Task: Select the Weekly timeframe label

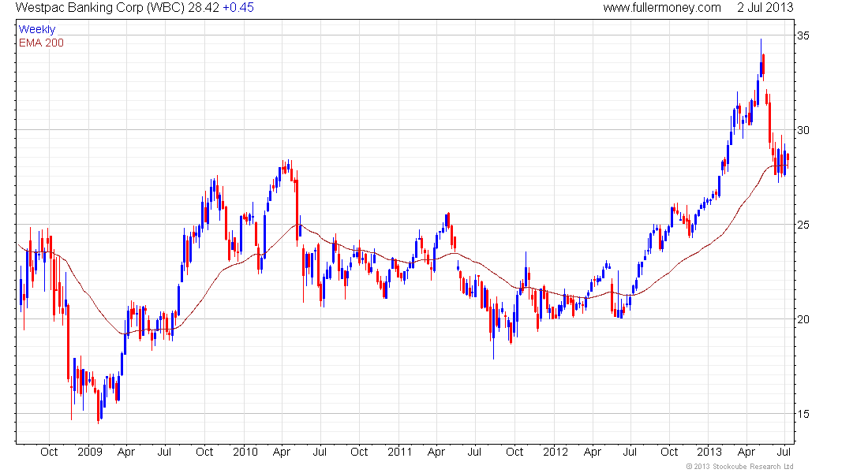Action: coord(37,29)
